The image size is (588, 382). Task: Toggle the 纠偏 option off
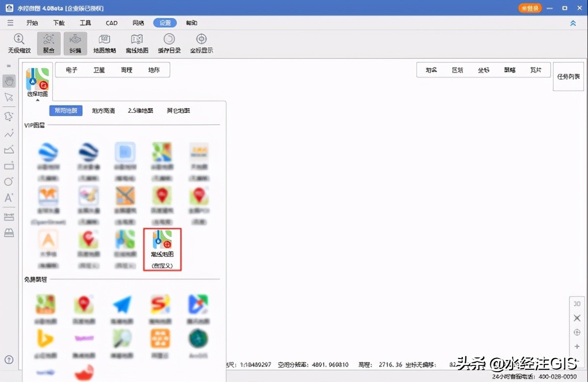(75, 43)
